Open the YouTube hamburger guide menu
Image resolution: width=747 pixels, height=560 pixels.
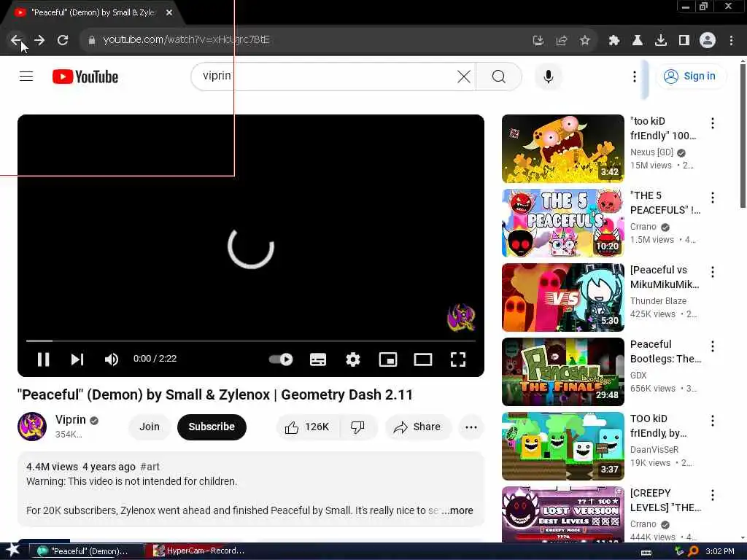click(26, 76)
